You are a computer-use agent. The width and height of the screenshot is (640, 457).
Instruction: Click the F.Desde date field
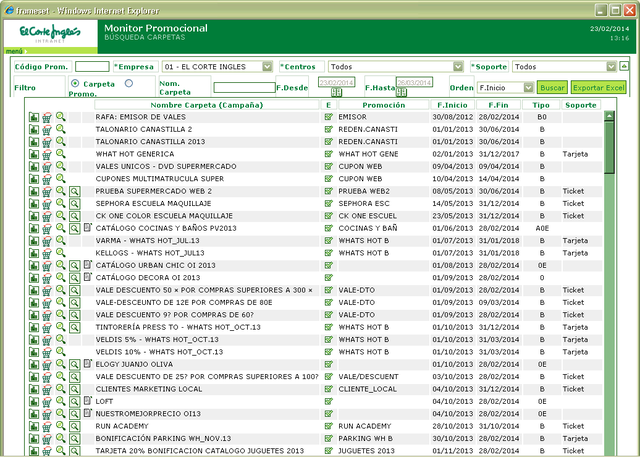336,82
